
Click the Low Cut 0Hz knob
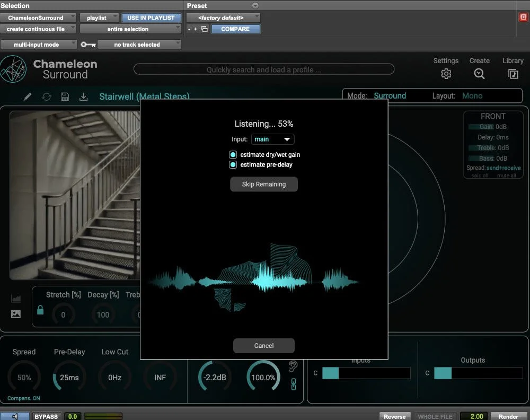point(114,377)
